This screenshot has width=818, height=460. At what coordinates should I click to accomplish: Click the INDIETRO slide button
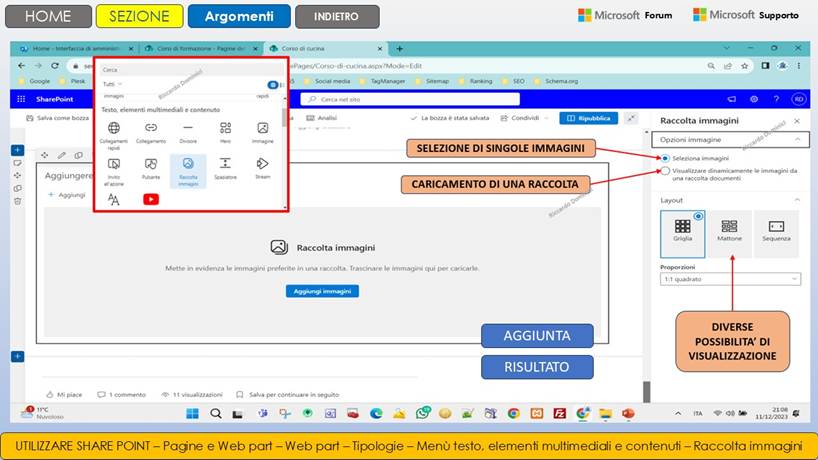(337, 16)
